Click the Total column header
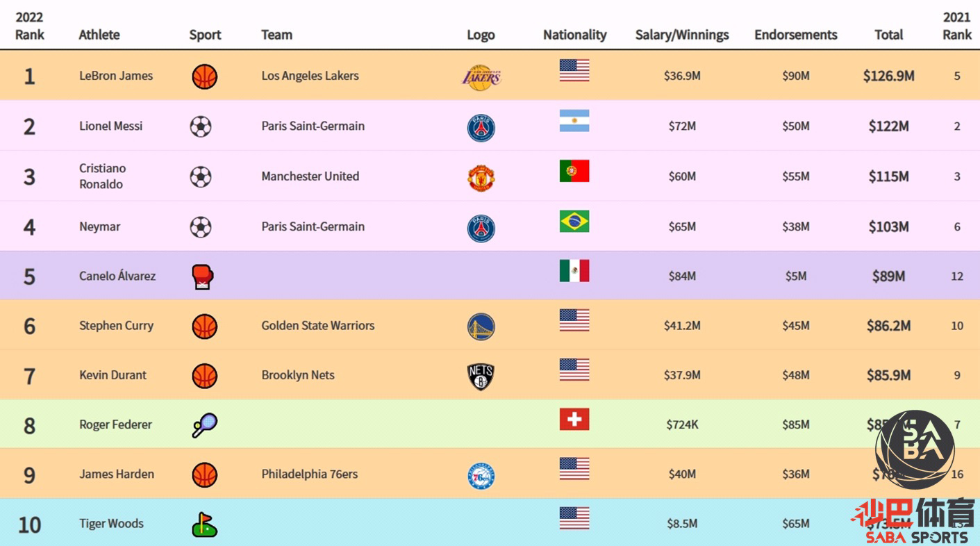980x546 pixels. click(x=888, y=35)
